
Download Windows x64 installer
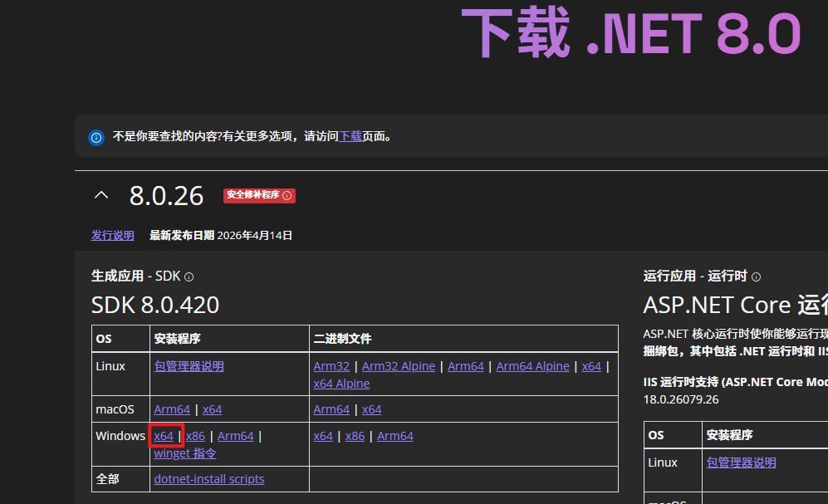tap(164, 436)
